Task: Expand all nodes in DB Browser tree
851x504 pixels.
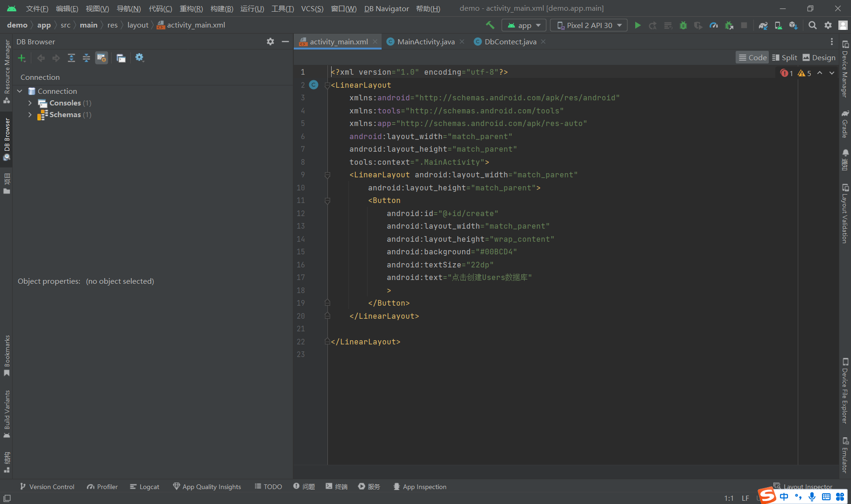Action: (x=71, y=58)
